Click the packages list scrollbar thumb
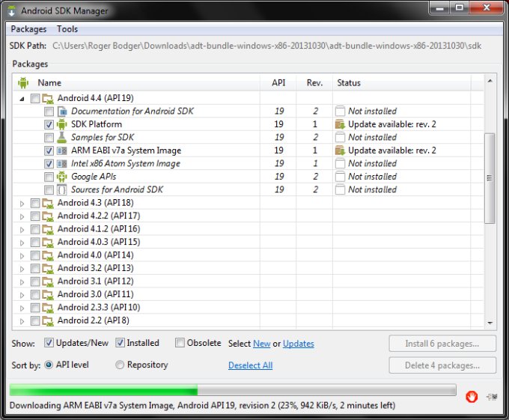509x420 pixels. pyautogui.click(x=490, y=178)
